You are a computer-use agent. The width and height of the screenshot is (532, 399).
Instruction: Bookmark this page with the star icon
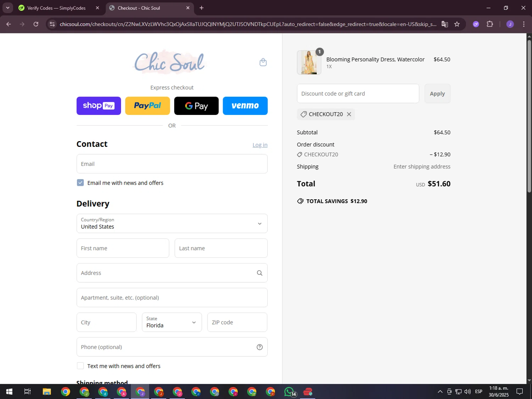point(457,24)
